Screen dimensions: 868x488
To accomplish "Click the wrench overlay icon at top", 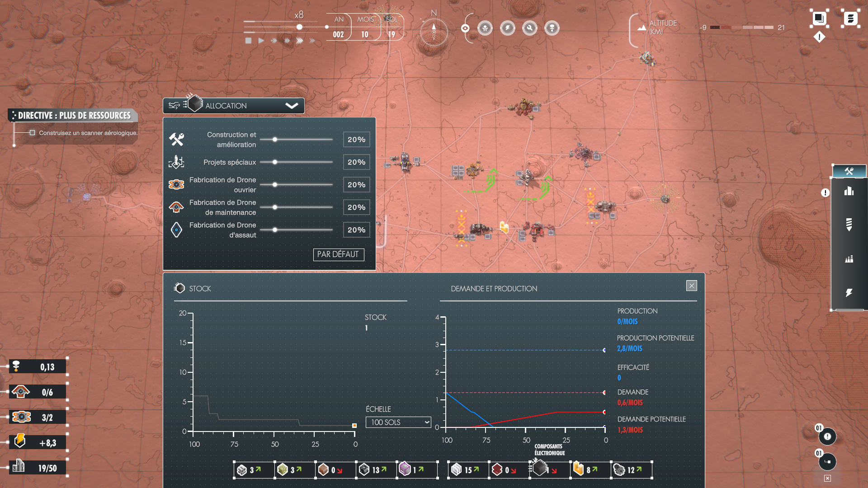I will [529, 28].
